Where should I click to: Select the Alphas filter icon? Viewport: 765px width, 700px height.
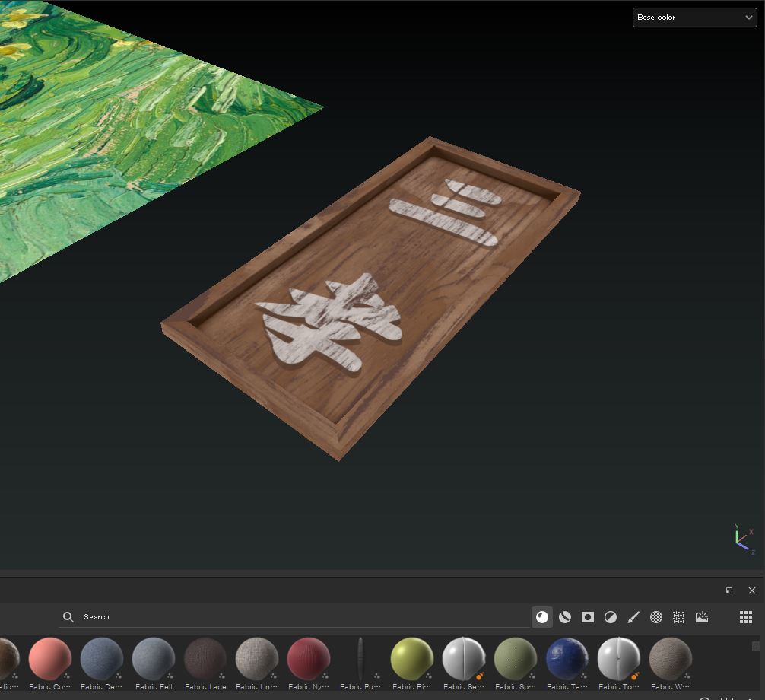pos(656,617)
